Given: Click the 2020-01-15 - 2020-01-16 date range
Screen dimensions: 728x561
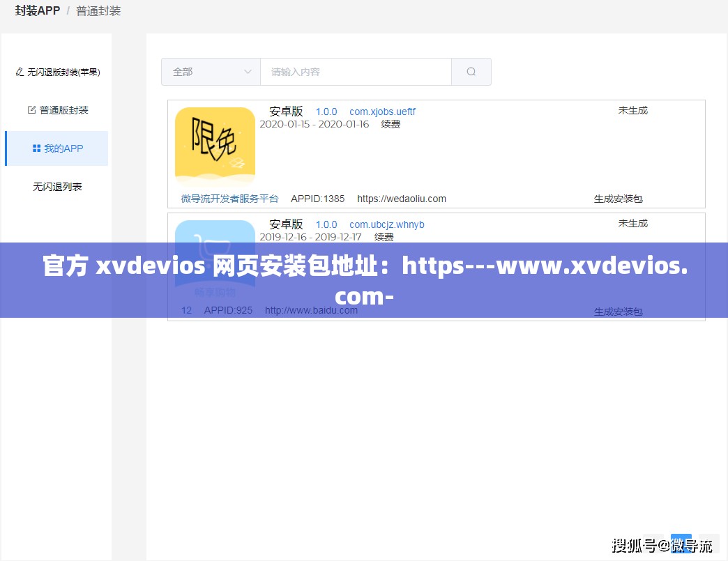Looking at the screenshot, I should pos(314,124).
